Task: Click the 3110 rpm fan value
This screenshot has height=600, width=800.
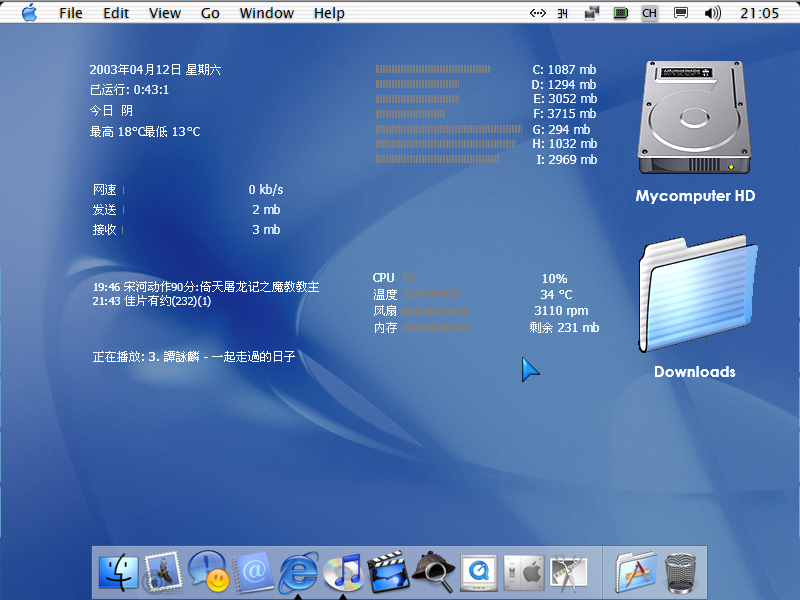Action: pyautogui.click(x=561, y=311)
